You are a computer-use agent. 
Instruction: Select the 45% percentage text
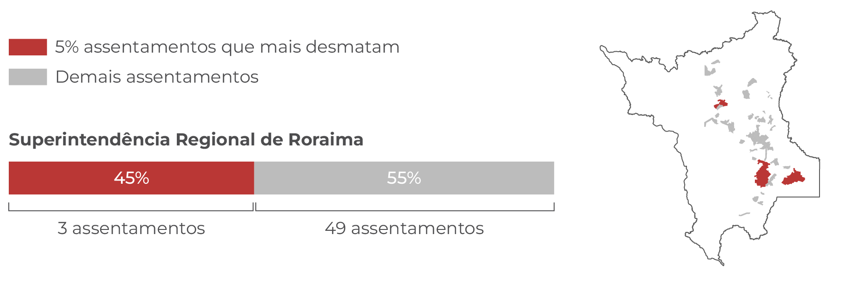pos(132,178)
